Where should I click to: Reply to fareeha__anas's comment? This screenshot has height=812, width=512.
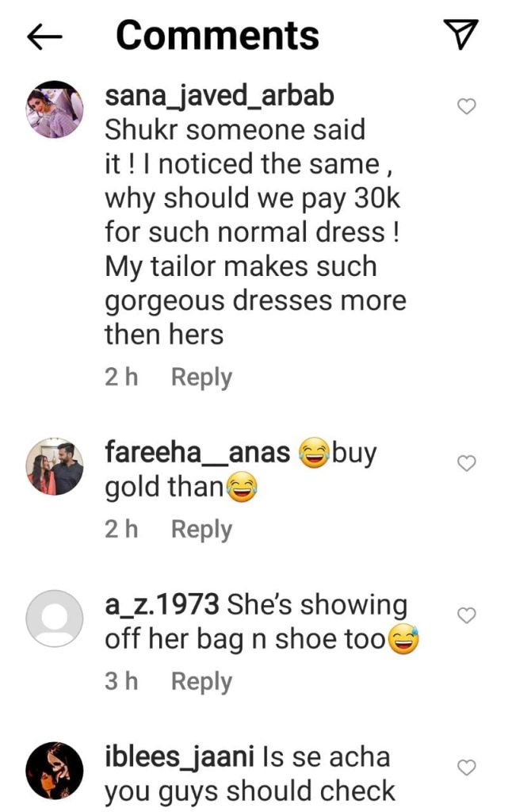pyautogui.click(x=201, y=530)
